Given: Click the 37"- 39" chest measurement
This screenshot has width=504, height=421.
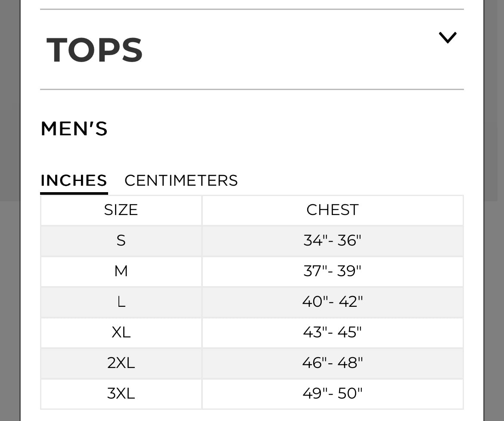Looking at the screenshot, I should coord(332,271).
